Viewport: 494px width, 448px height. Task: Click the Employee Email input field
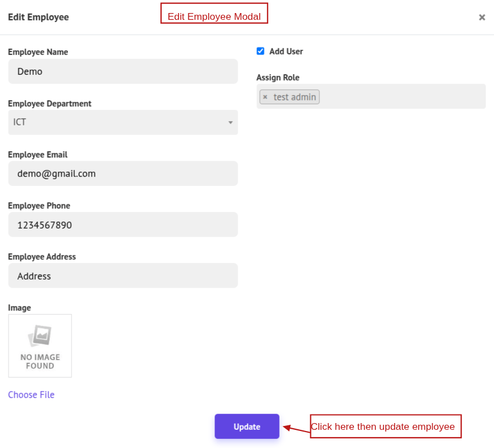tap(123, 174)
